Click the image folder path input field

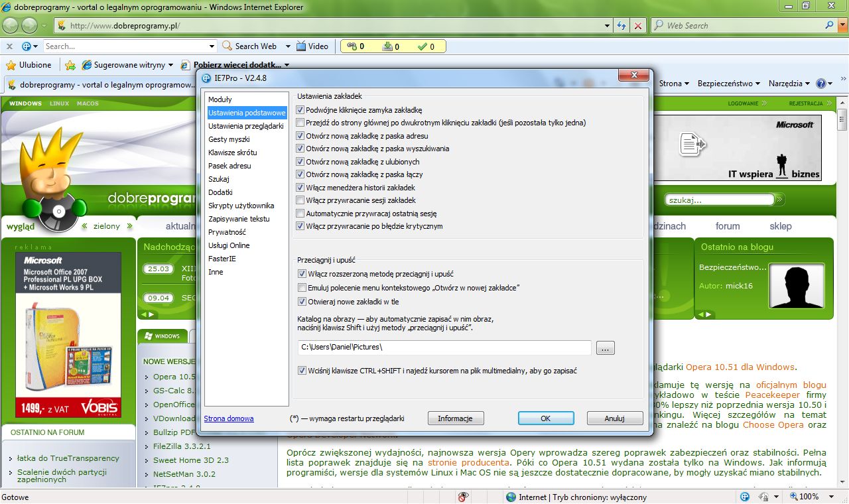444,347
